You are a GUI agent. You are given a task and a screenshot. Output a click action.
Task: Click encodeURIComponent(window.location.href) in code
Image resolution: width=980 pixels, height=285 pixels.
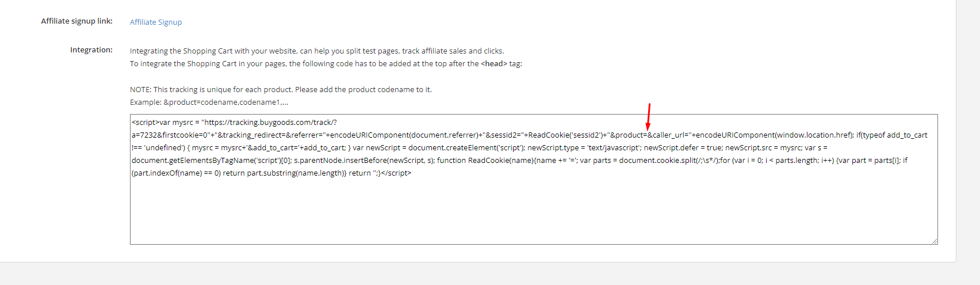pos(774,135)
